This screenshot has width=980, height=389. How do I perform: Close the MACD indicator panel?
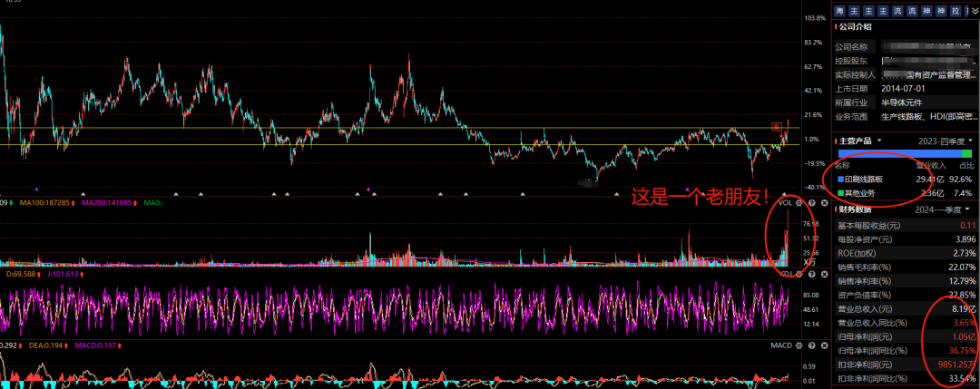822,345
